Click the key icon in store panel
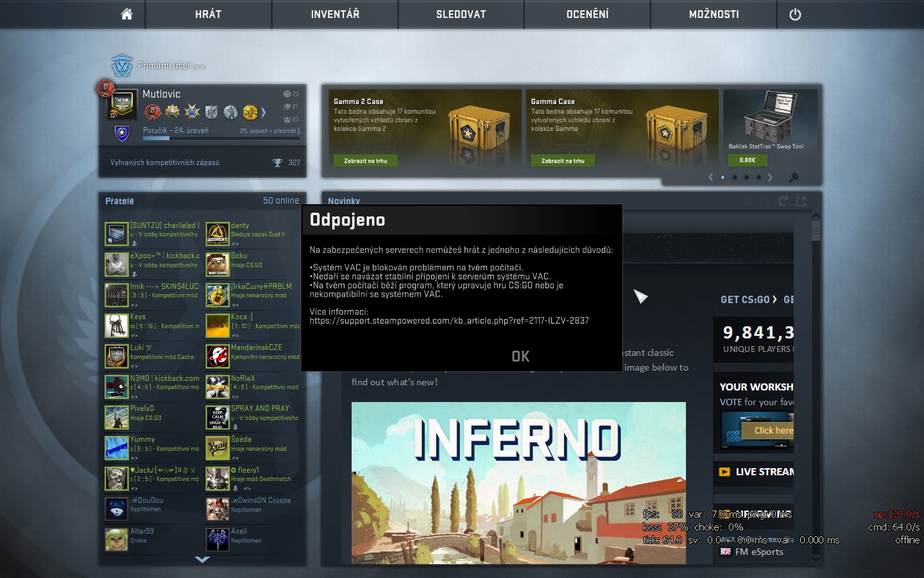 click(x=794, y=177)
